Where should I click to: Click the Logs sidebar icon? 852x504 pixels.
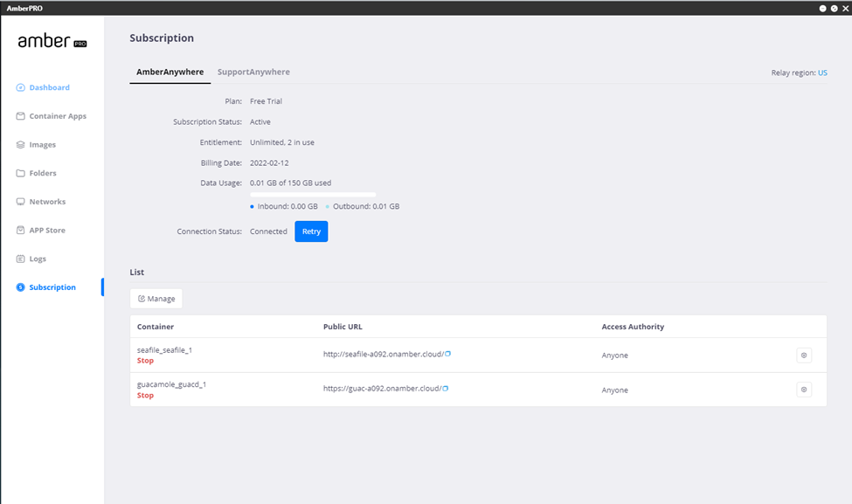coord(20,259)
